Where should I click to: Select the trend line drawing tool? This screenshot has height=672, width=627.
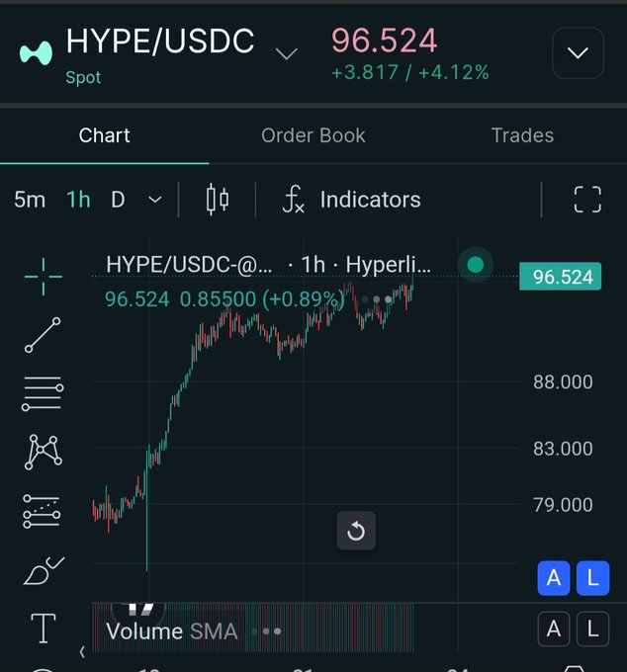43,335
